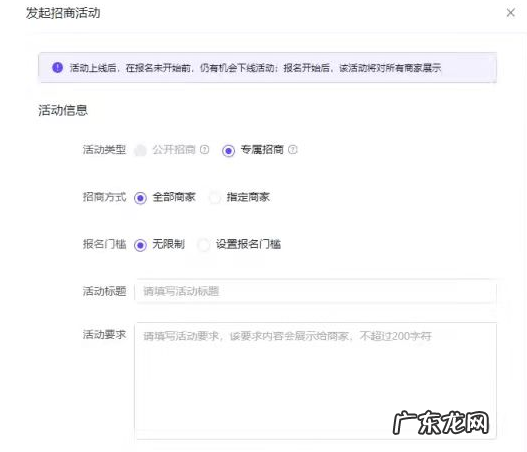
Task: Select the 专属招商 radio button
Action: point(228,151)
